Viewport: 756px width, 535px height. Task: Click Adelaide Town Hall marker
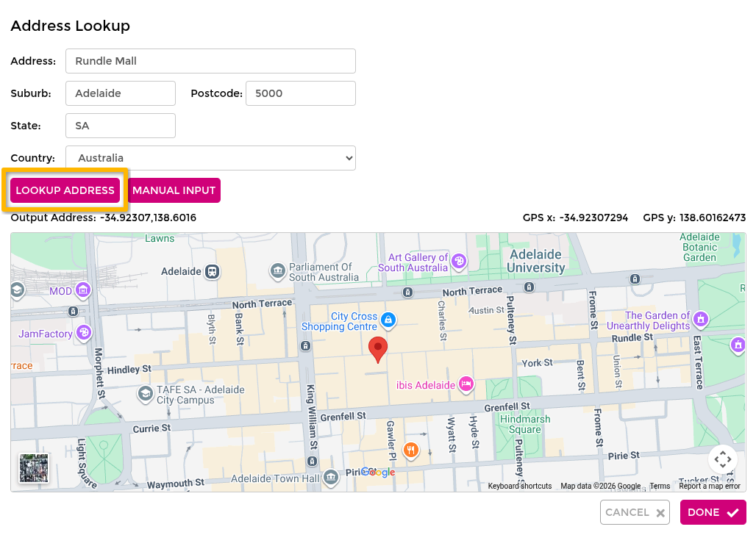[331, 478]
